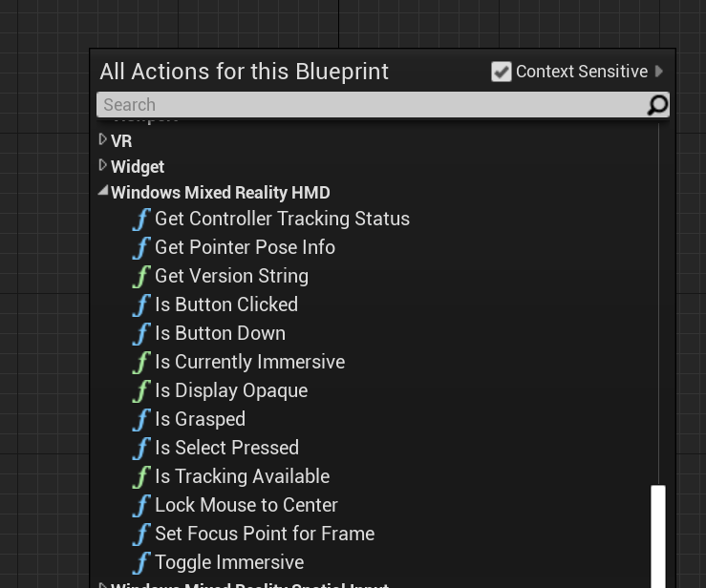The image size is (706, 588).
Task: Open arrow menu next to Context Sensitive
Action: click(659, 72)
